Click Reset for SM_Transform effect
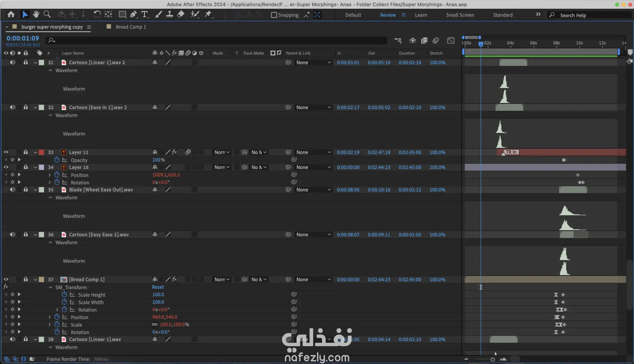 pos(158,287)
